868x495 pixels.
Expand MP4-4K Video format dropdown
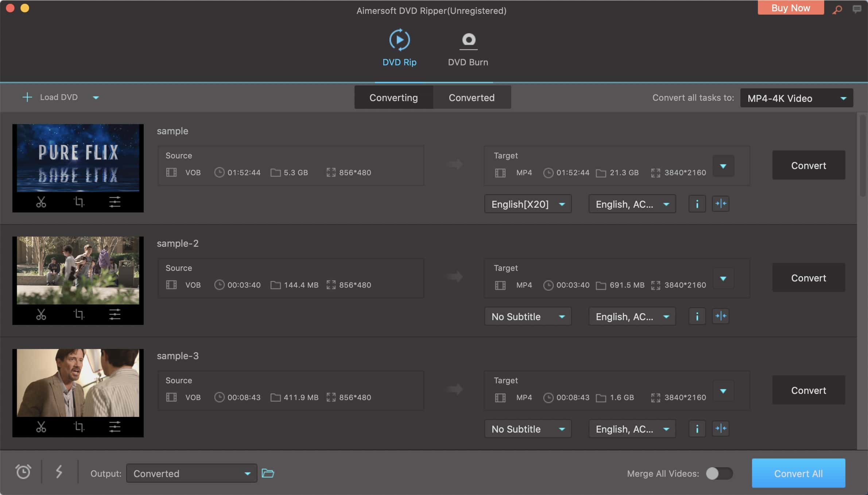(797, 98)
